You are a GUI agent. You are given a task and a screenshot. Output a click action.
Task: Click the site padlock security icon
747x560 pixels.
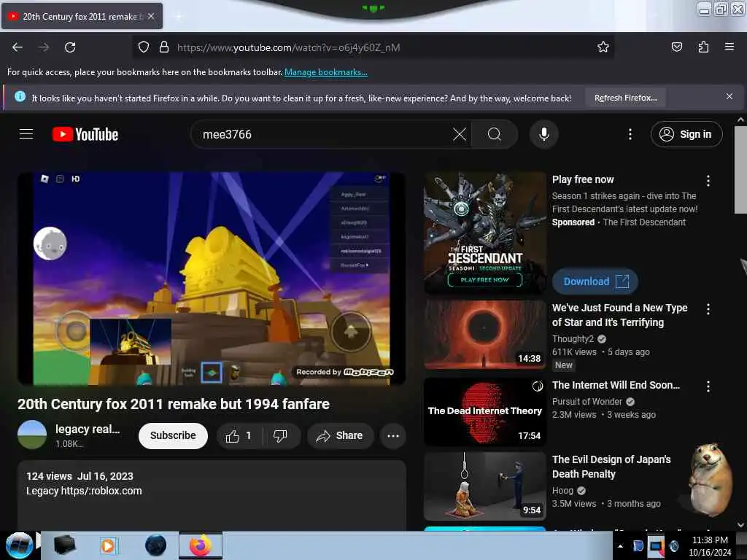[164, 47]
